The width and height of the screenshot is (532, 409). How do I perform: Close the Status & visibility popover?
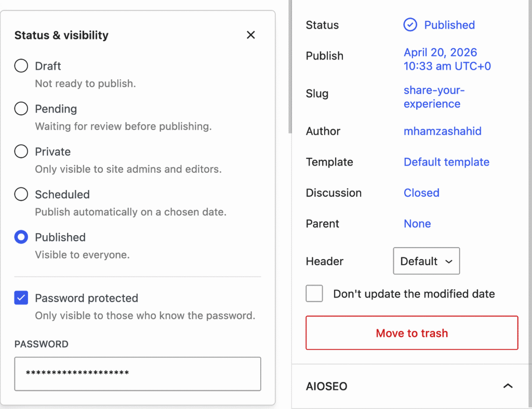[251, 35]
